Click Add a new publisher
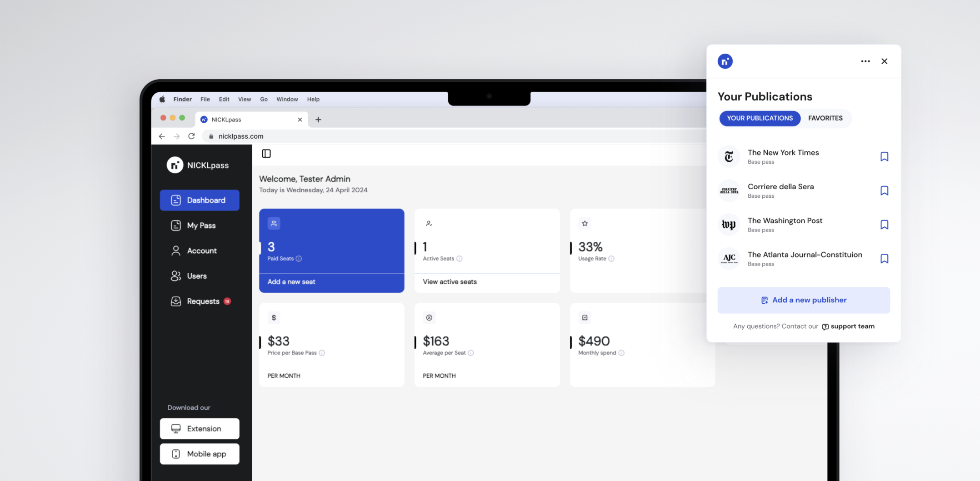This screenshot has height=481, width=980. click(x=804, y=300)
